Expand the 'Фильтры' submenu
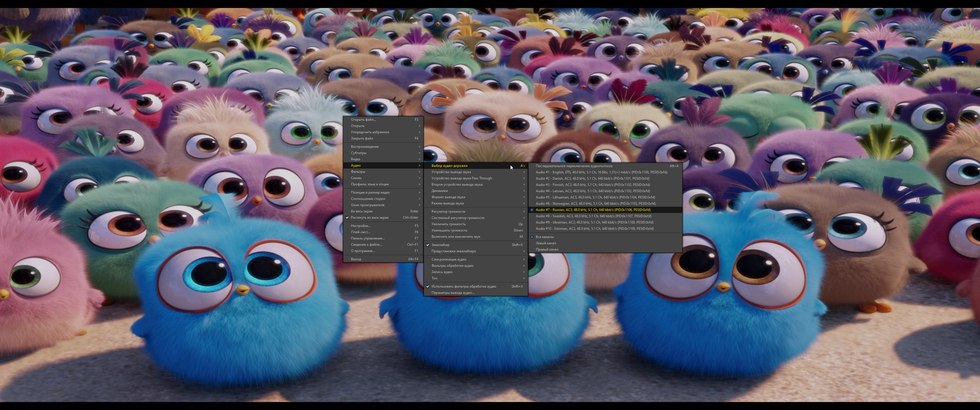The height and width of the screenshot is (410, 980). tap(383, 171)
